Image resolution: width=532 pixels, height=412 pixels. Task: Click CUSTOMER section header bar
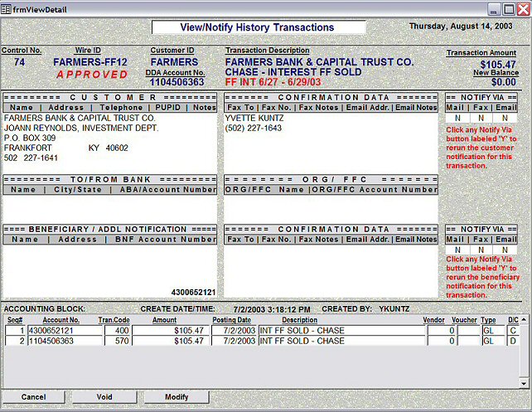pos(110,97)
